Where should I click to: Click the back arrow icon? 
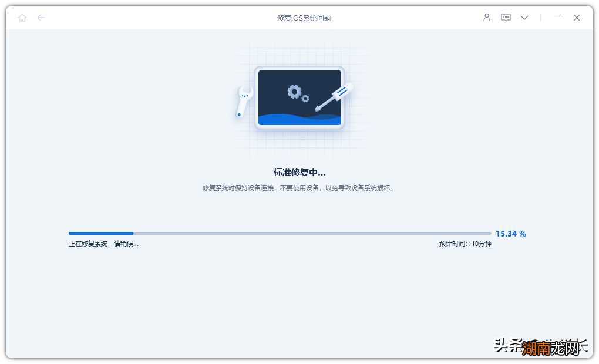click(41, 18)
